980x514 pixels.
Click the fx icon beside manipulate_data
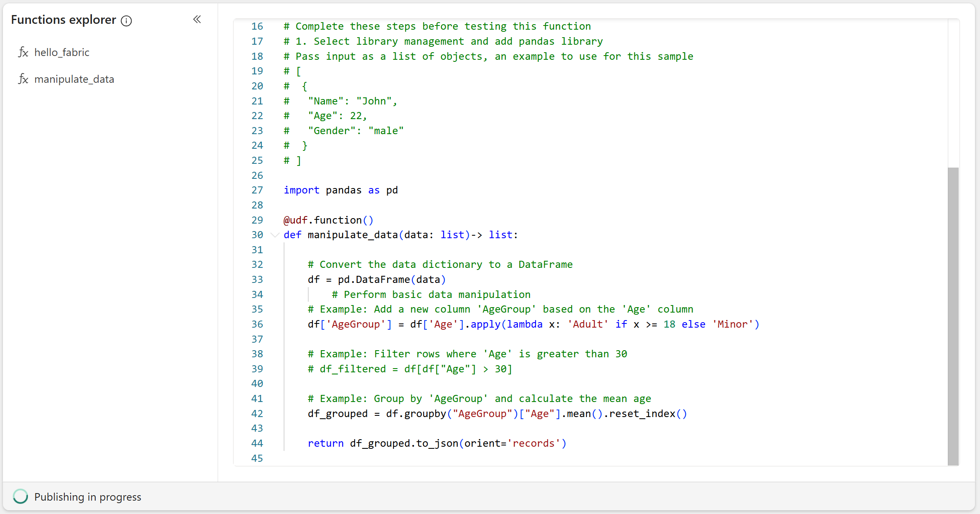coord(23,79)
